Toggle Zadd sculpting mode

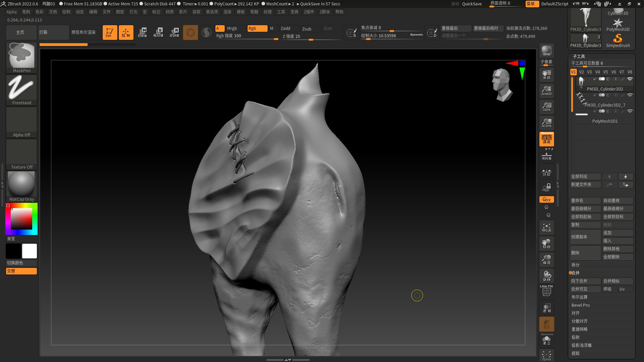click(286, 28)
